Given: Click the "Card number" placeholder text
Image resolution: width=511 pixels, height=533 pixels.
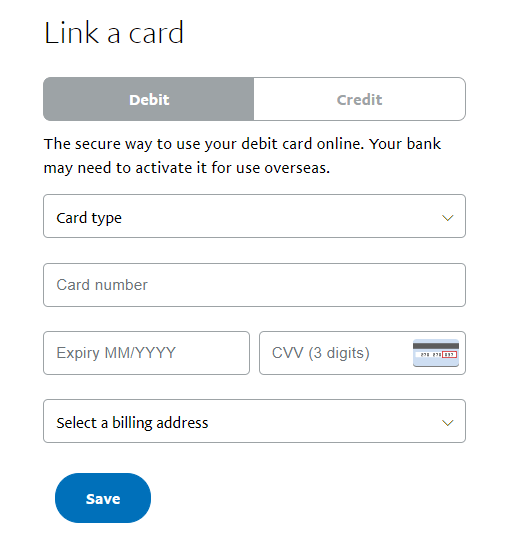Looking at the screenshot, I should tap(102, 285).
